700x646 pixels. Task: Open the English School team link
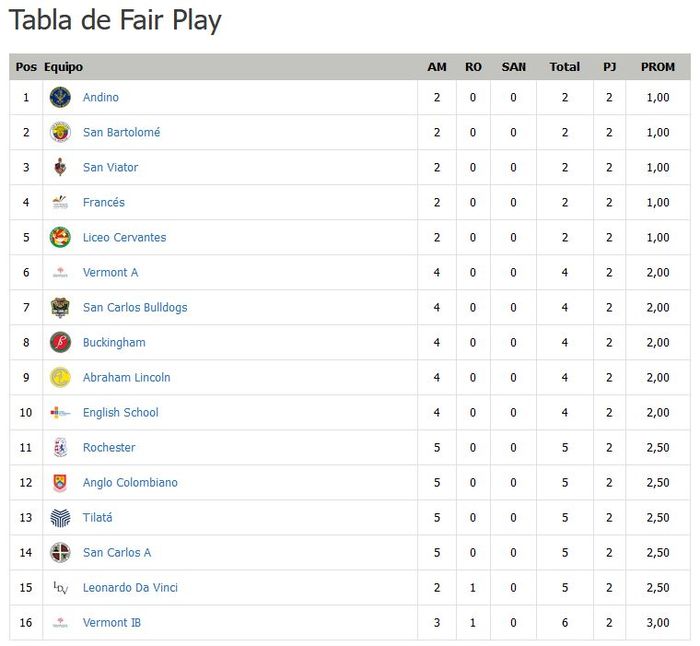point(120,412)
